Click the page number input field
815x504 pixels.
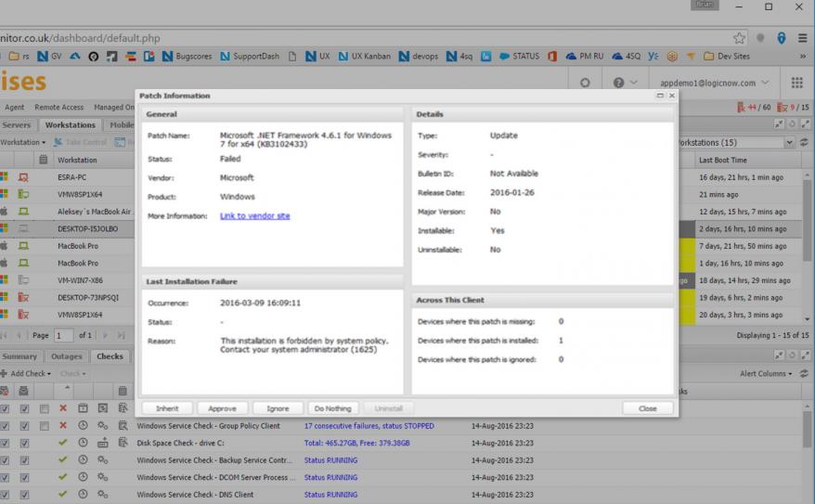coord(63,336)
